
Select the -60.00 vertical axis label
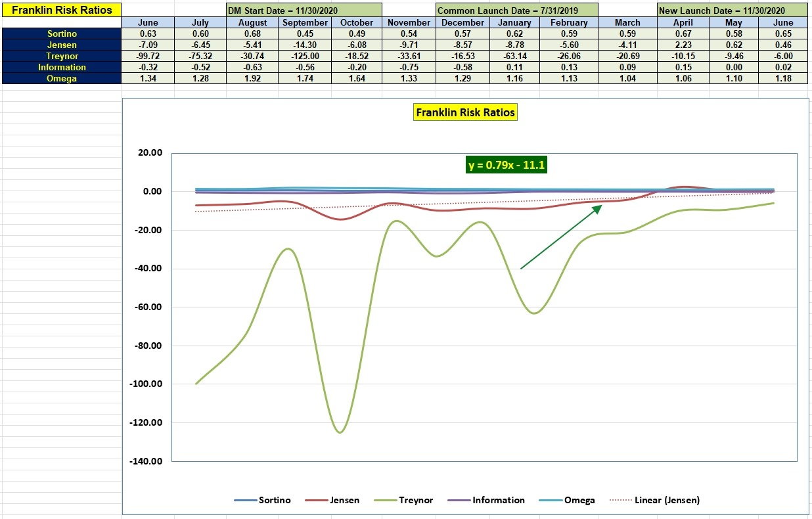[149, 307]
